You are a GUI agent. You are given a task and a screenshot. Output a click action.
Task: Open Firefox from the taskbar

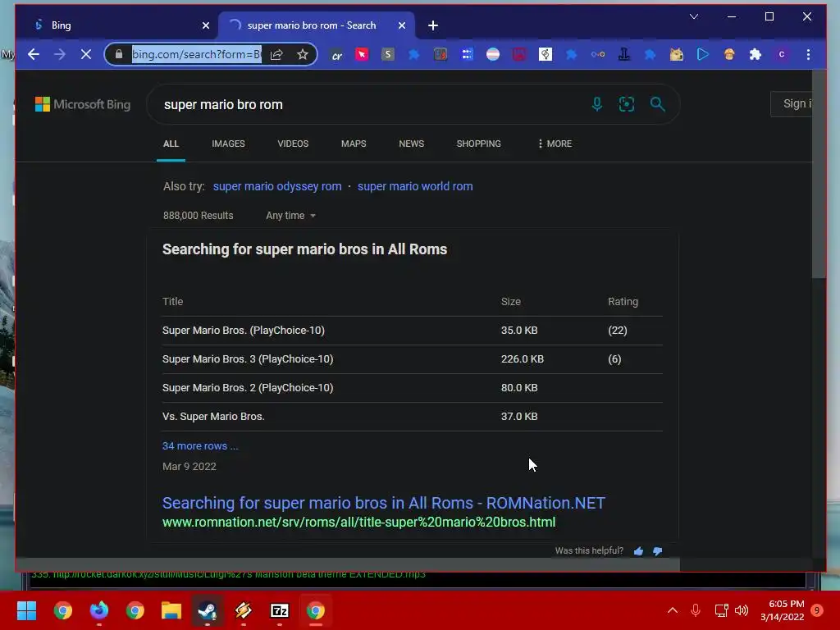click(x=99, y=610)
